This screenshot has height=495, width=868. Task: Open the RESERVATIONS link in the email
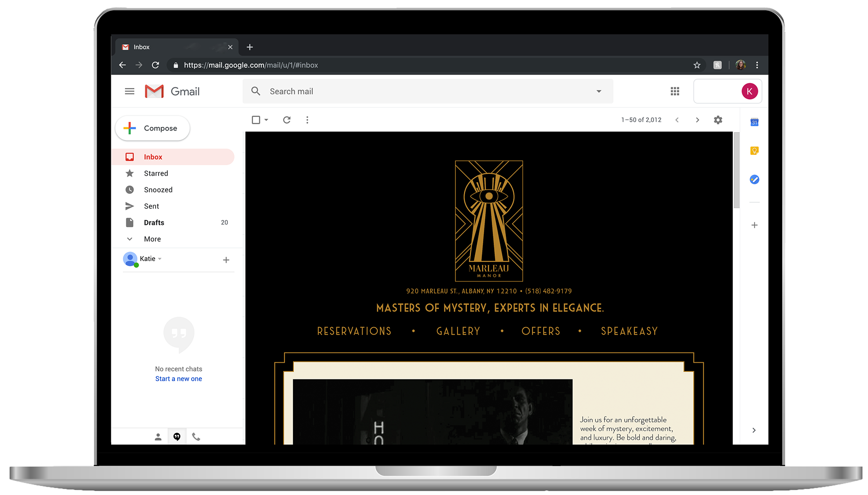(354, 331)
